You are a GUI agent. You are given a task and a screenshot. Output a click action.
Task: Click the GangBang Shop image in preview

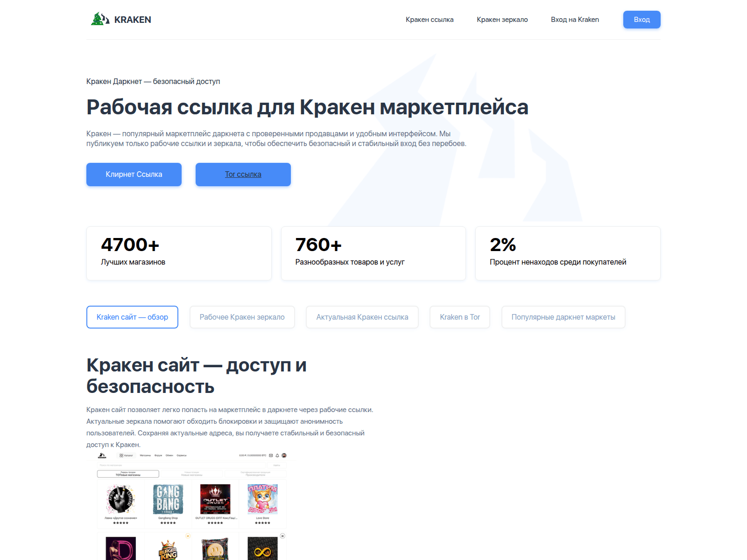168,499
